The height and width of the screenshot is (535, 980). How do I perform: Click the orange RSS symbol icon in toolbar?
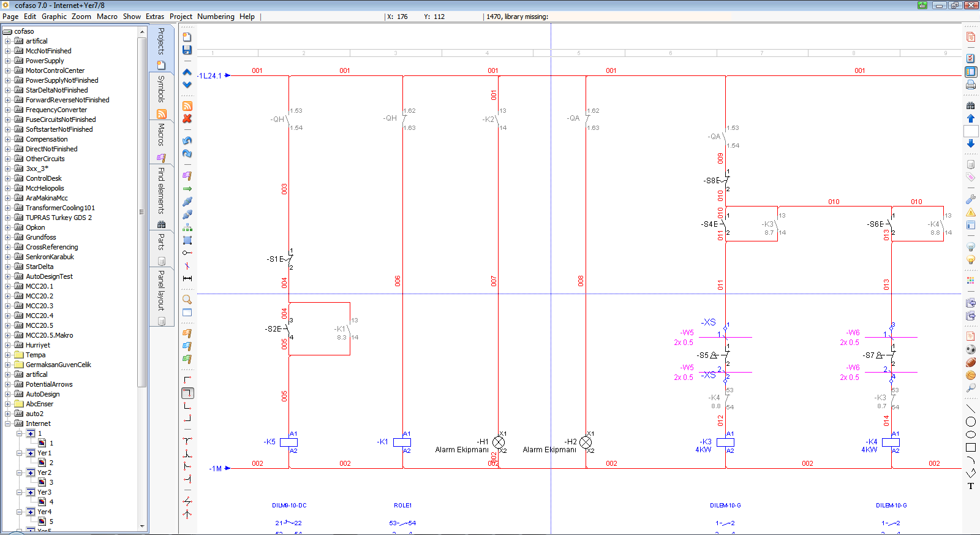coord(187,106)
